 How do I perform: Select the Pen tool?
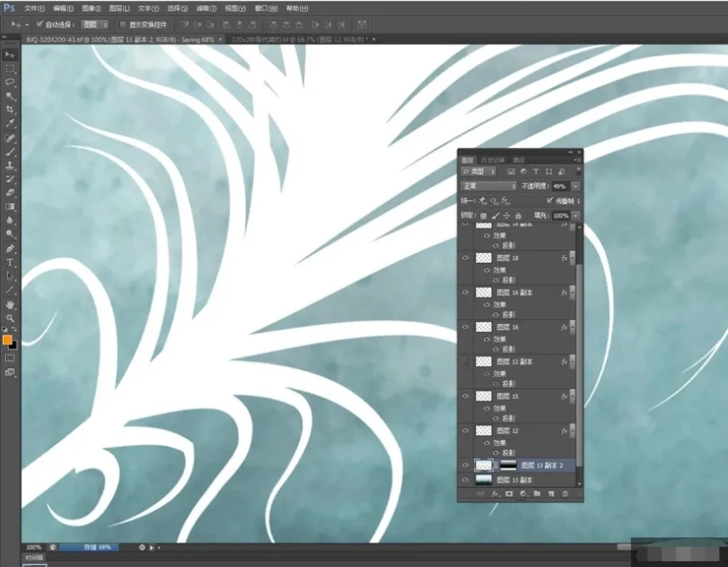[x=9, y=249]
